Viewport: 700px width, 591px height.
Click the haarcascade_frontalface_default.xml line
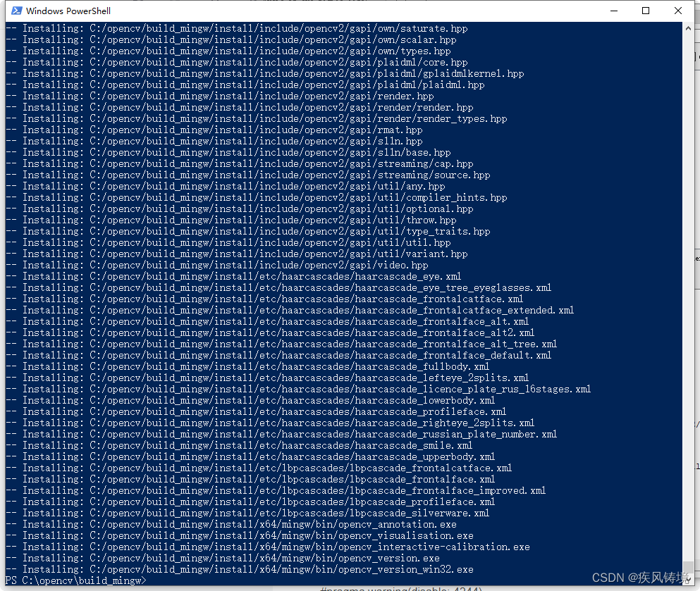pyautogui.click(x=278, y=356)
